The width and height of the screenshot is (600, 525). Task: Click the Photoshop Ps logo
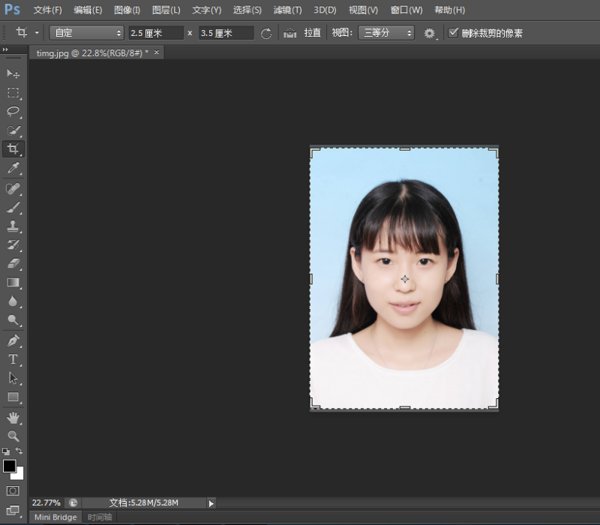click(x=12, y=9)
